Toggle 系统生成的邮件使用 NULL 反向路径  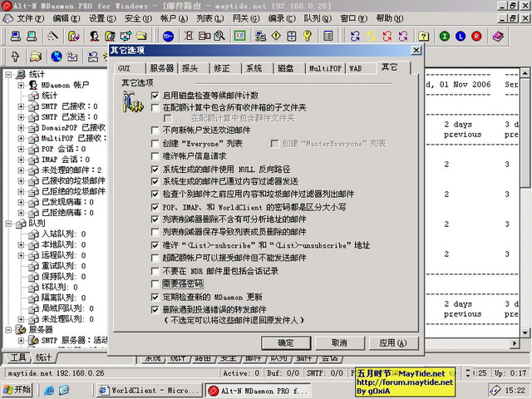click(x=155, y=170)
